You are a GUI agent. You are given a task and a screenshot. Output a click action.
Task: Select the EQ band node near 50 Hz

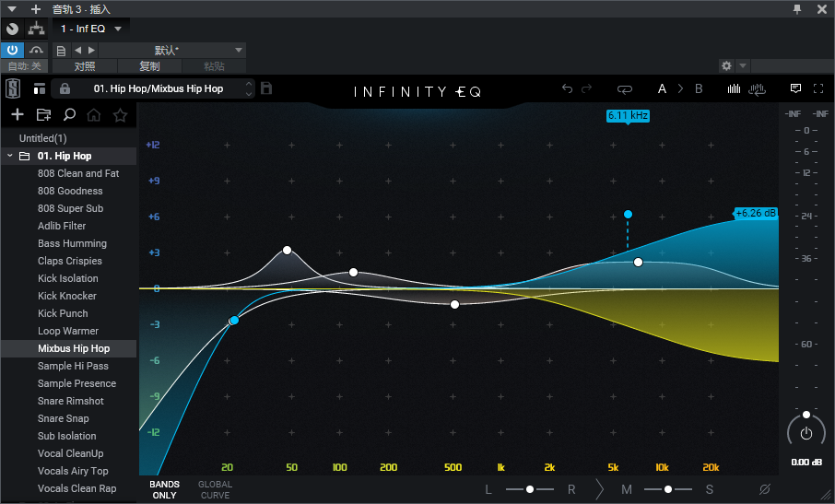(287, 250)
